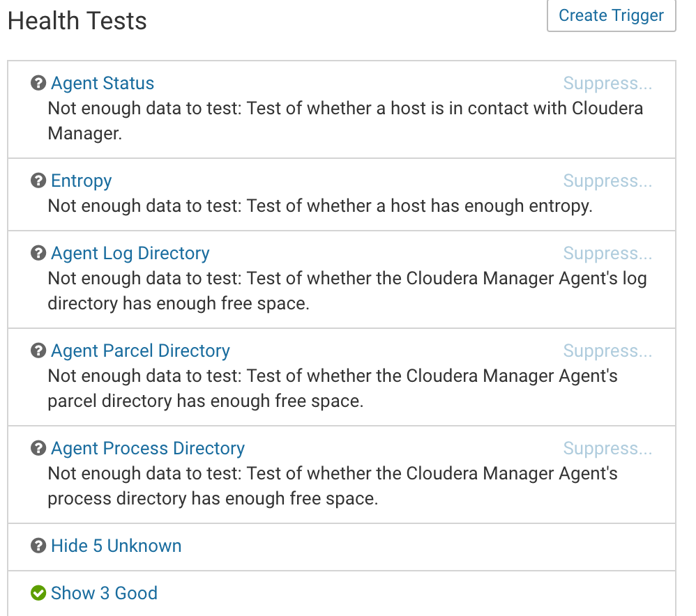The image size is (696, 616).
Task: Suppress the Agent Status health test
Action: pyautogui.click(x=607, y=83)
